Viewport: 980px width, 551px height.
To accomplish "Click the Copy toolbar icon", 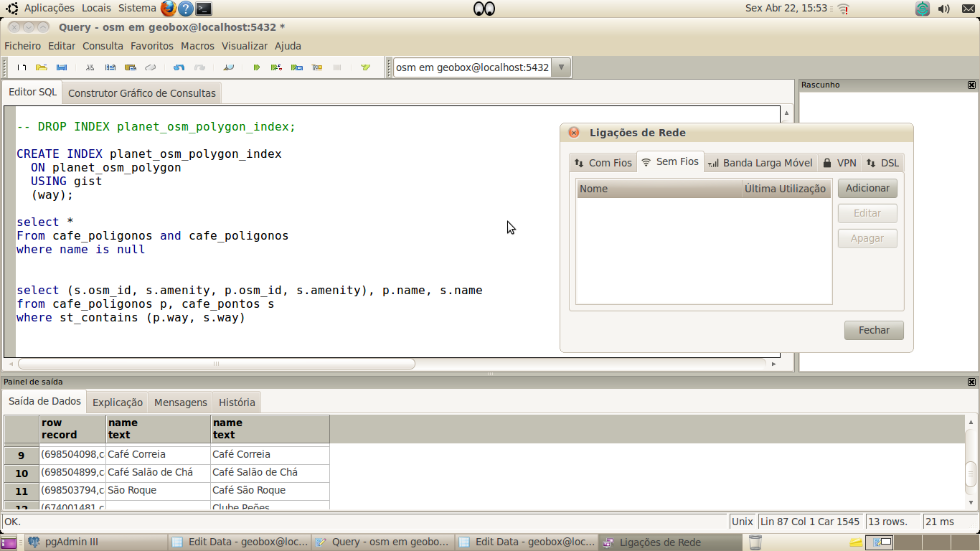I will coord(110,67).
